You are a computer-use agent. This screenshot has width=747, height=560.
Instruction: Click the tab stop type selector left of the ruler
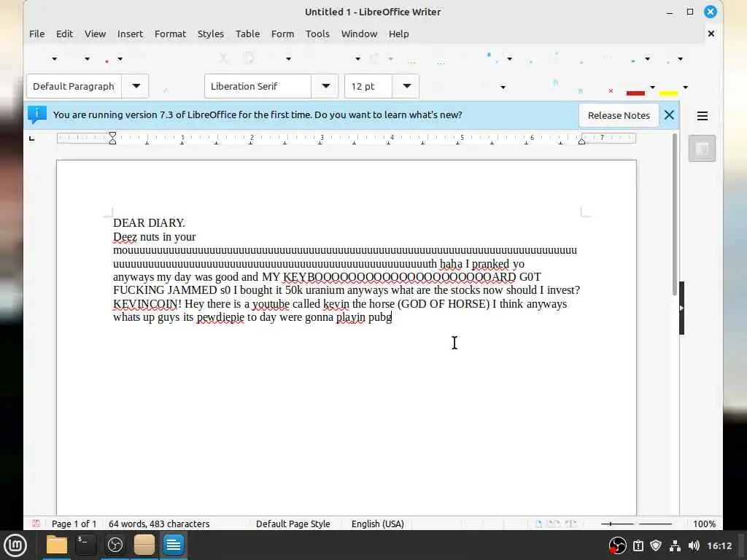click(32, 139)
